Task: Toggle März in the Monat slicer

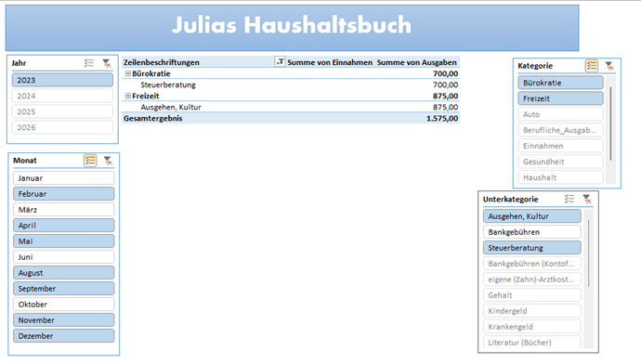Action: point(64,210)
